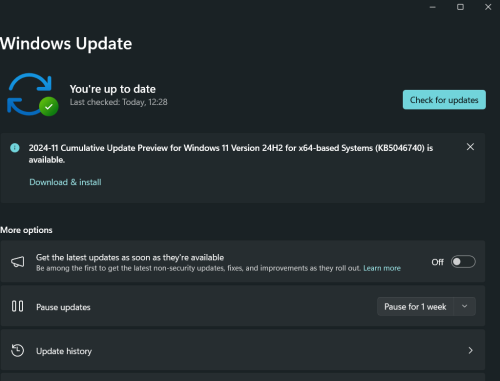Dismiss the KB5046740 update notification
The image size is (500, 381).
[x=470, y=147]
